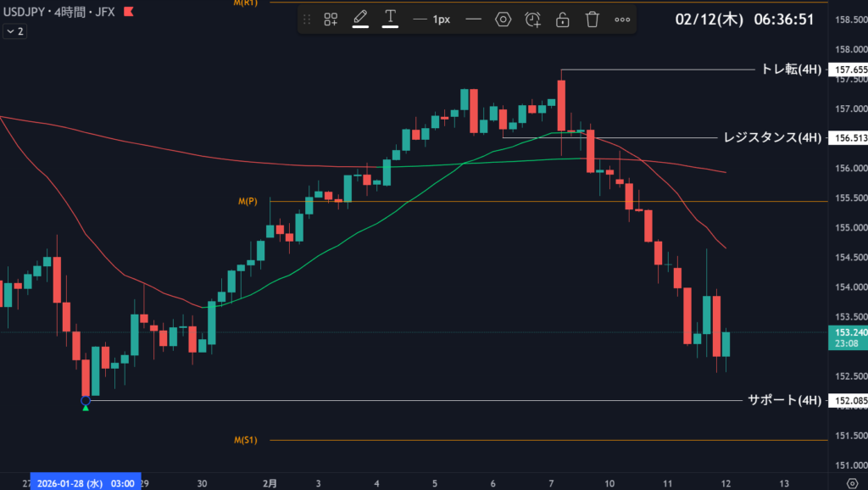The width and height of the screenshot is (868, 490).
Task: Select the トレ転(4H) line label
Action: click(x=791, y=70)
